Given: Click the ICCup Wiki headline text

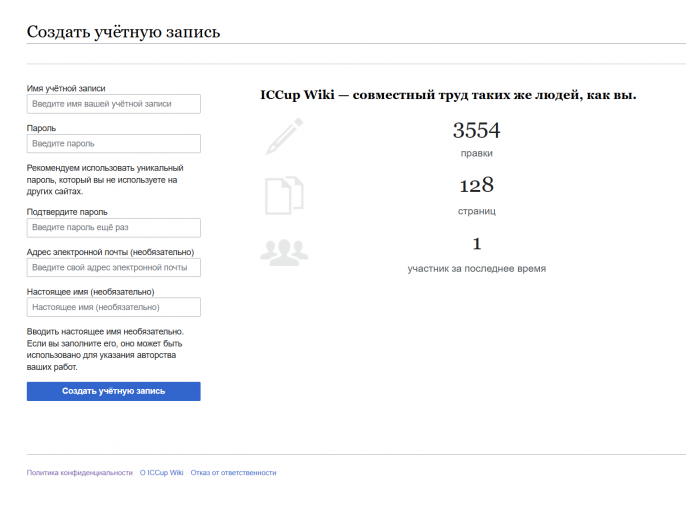Looking at the screenshot, I should pyautogui.click(x=448, y=95).
